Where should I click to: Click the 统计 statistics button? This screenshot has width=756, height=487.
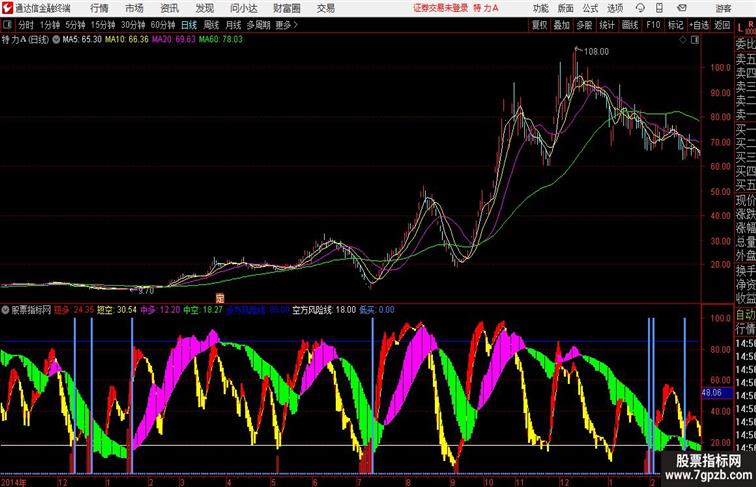(x=607, y=25)
